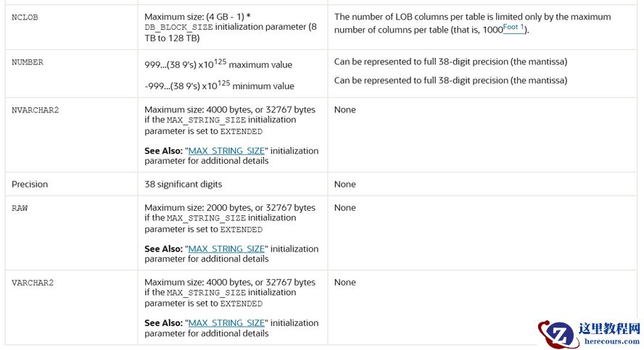Screen dimensions: 644x350
Task: Click the "38 significant digits" cell text
Action: (x=183, y=184)
